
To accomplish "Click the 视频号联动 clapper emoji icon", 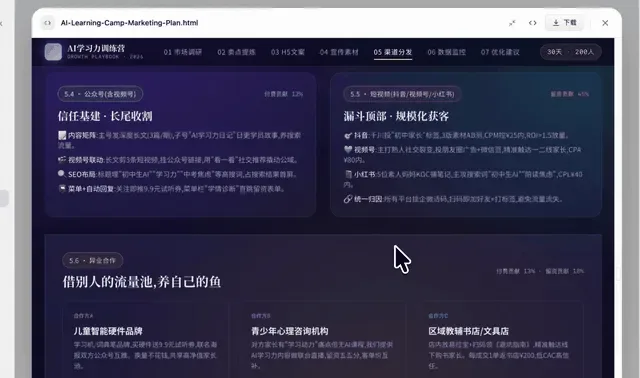I will [62, 160].
